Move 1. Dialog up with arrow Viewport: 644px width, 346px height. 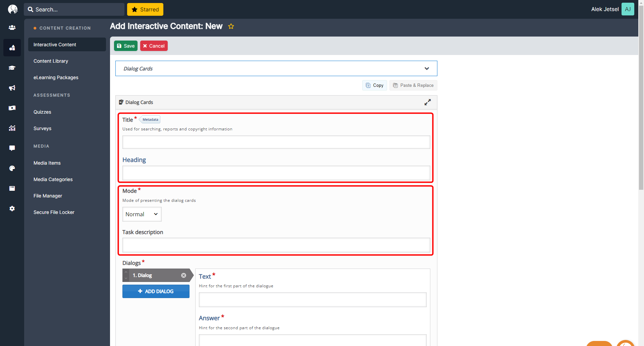126,272
